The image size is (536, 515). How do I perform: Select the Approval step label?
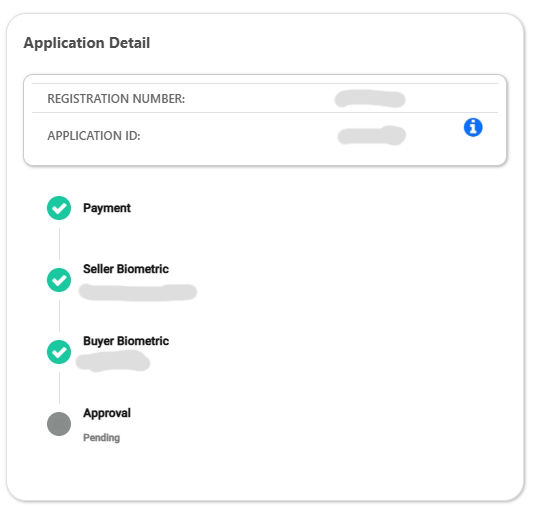coord(107,413)
